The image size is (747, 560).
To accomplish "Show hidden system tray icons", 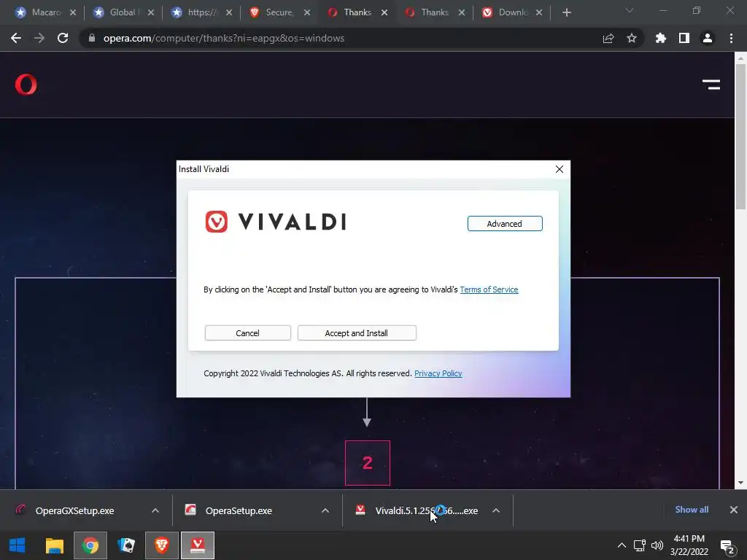I will click(622, 545).
